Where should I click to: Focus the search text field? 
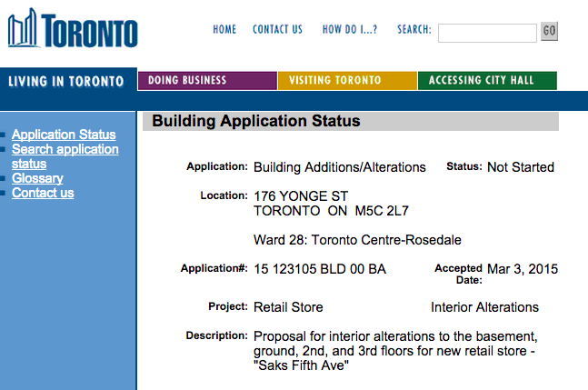pyautogui.click(x=487, y=33)
